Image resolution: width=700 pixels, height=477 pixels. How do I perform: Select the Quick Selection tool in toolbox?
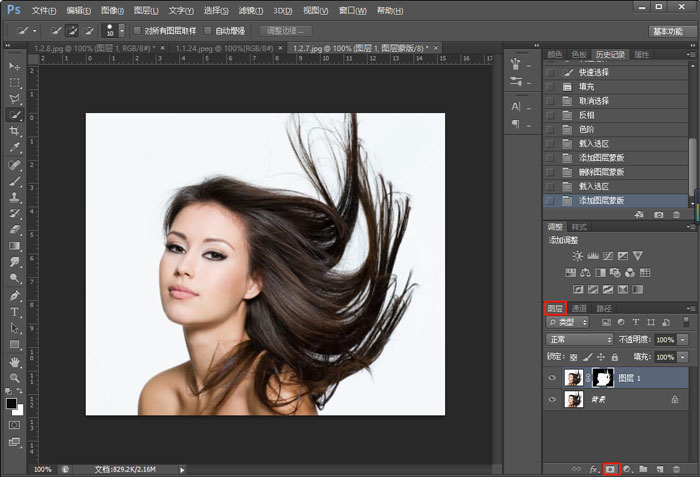coord(14,115)
